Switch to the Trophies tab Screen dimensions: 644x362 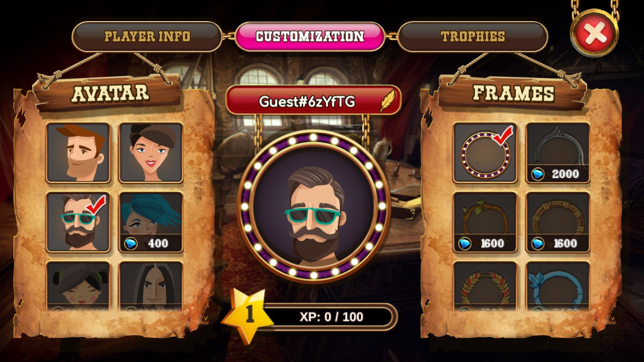tap(472, 36)
